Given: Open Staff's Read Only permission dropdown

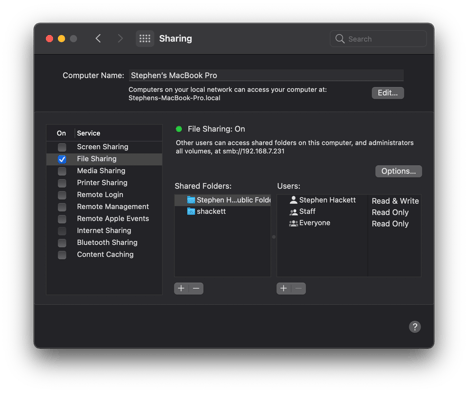Looking at the screenshot, I should 390,212.
